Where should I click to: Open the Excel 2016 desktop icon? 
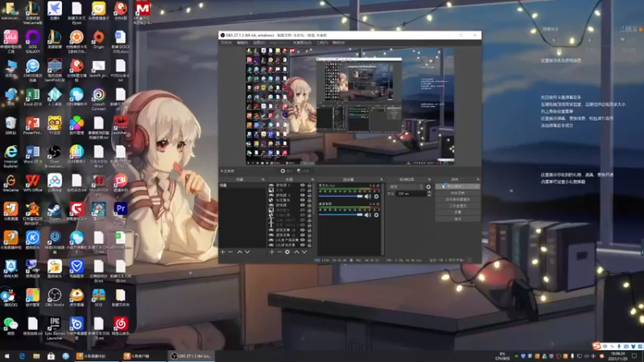(x=32, y=97)
